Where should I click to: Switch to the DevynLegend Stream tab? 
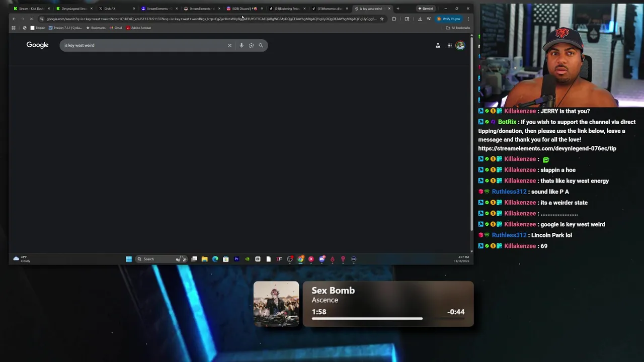point(73,9)
